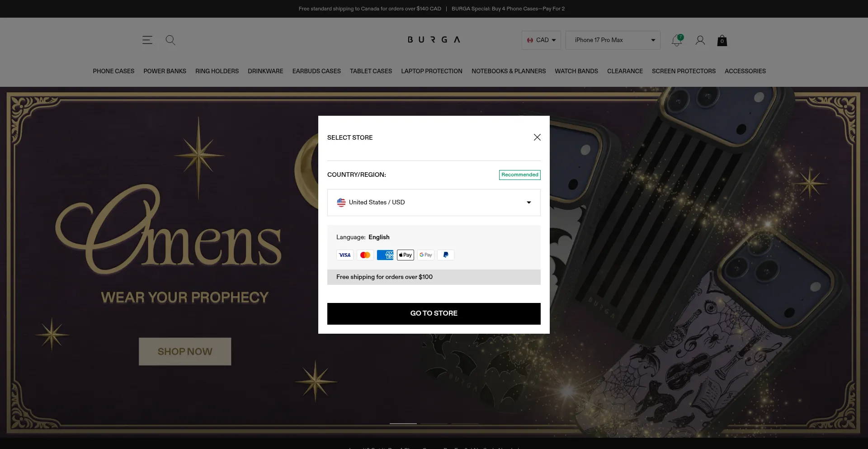This screenshot has width=868, height=449.
Task: Open the Drinkware menu
Action: [265, 71]
